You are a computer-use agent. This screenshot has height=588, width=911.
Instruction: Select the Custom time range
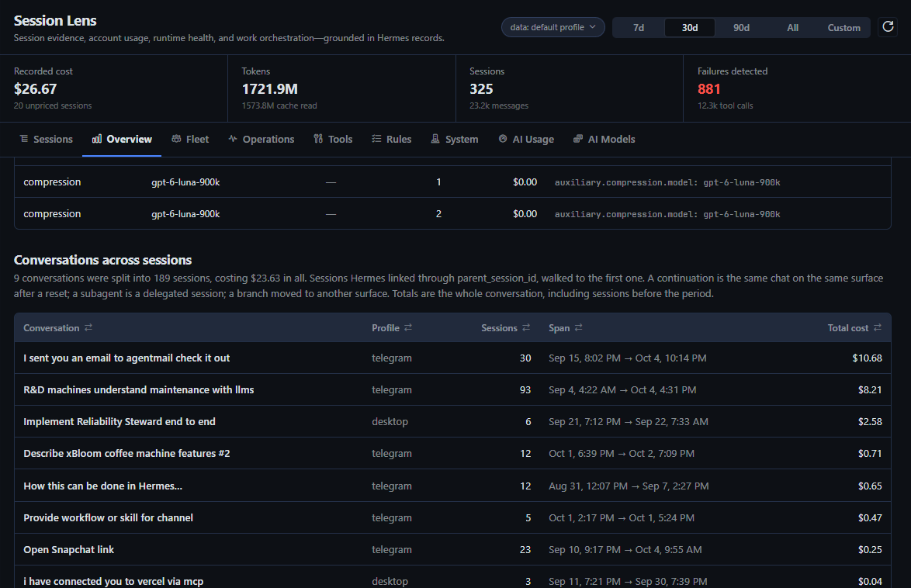(x=843, y=27)
